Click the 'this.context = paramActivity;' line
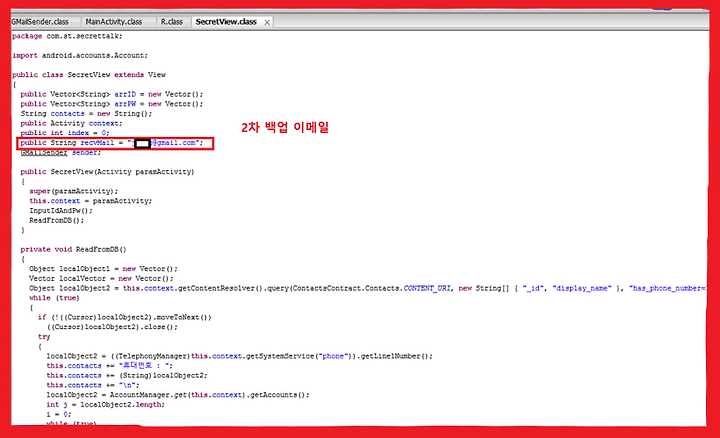The width and height of the screenshot is (720, 438). 90,201
